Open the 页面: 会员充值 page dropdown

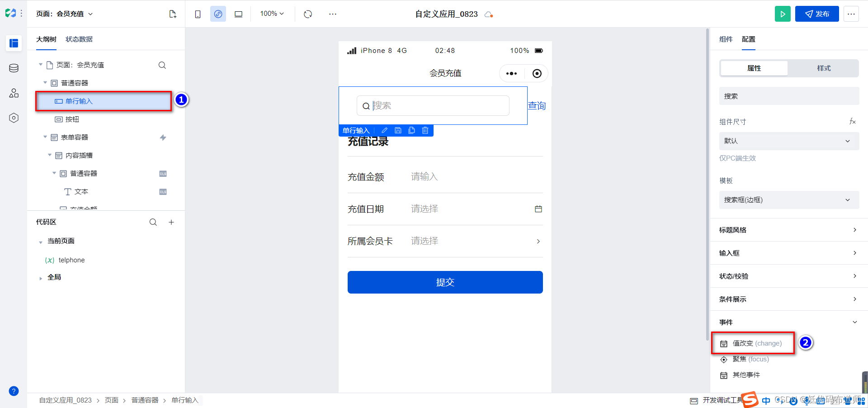(65, 14)
